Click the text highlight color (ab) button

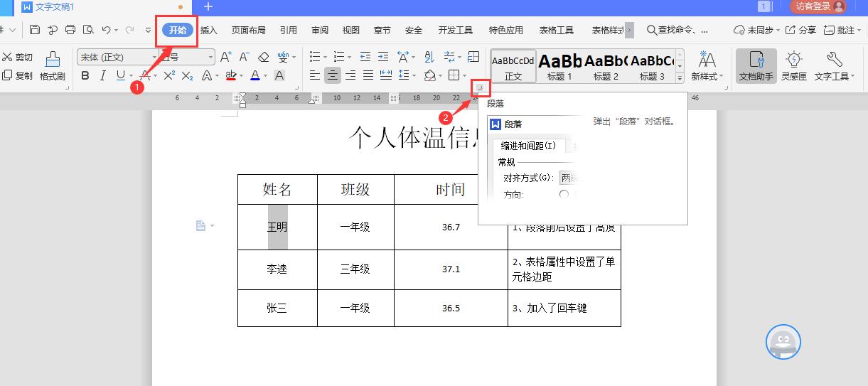point(230,75)
